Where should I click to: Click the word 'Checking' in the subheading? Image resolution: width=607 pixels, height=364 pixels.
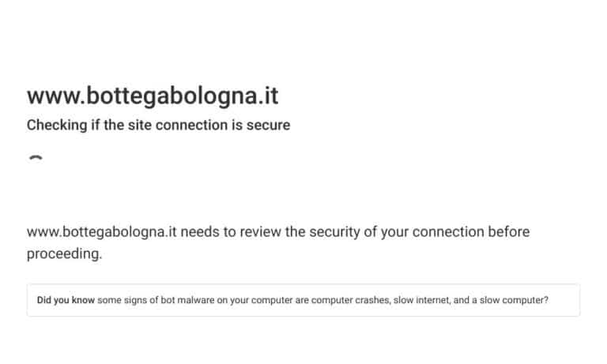click(x=57, y=125)
